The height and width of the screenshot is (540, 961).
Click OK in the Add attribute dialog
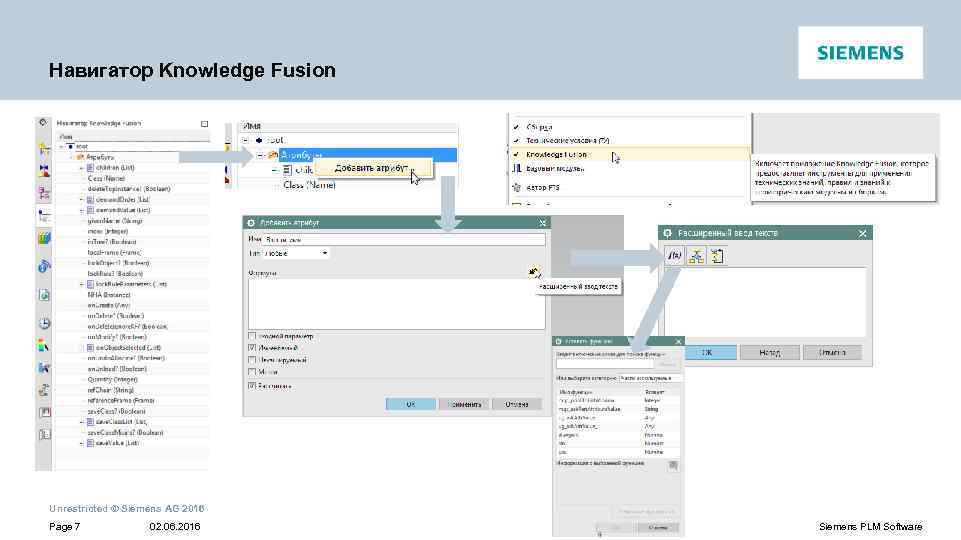(x=411, y=404)
